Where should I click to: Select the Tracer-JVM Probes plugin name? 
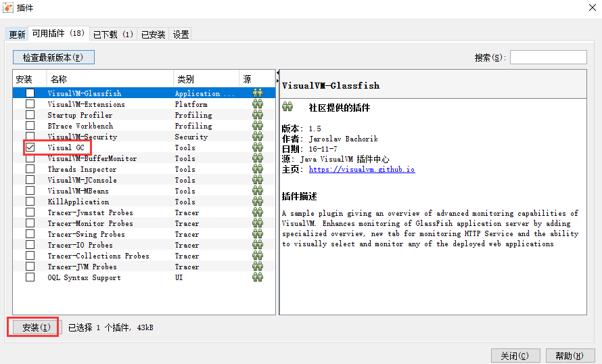click(82, 267)
